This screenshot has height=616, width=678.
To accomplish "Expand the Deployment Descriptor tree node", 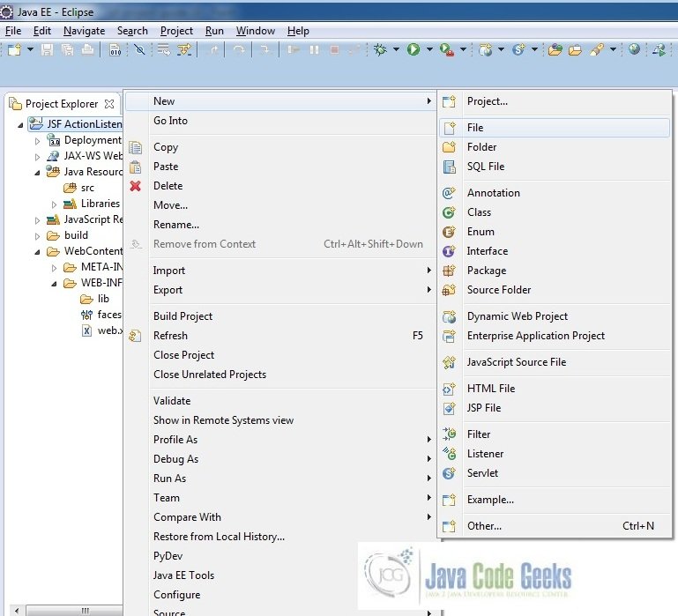I will pyautogui.click(x=37, y=141).
